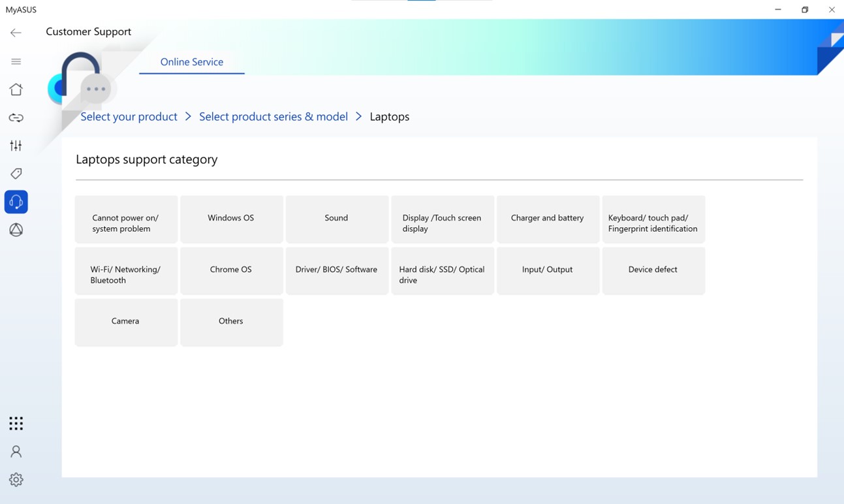Choose Hard disk/ SSD/ Optical drive category
Screen dimensions: 844x504
[443, 271]
